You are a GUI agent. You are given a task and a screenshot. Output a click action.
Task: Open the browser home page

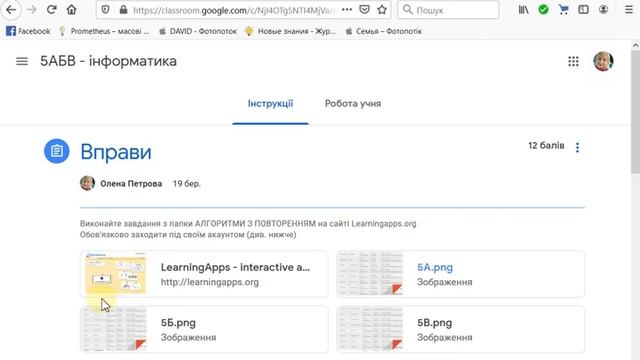point(71,10)
